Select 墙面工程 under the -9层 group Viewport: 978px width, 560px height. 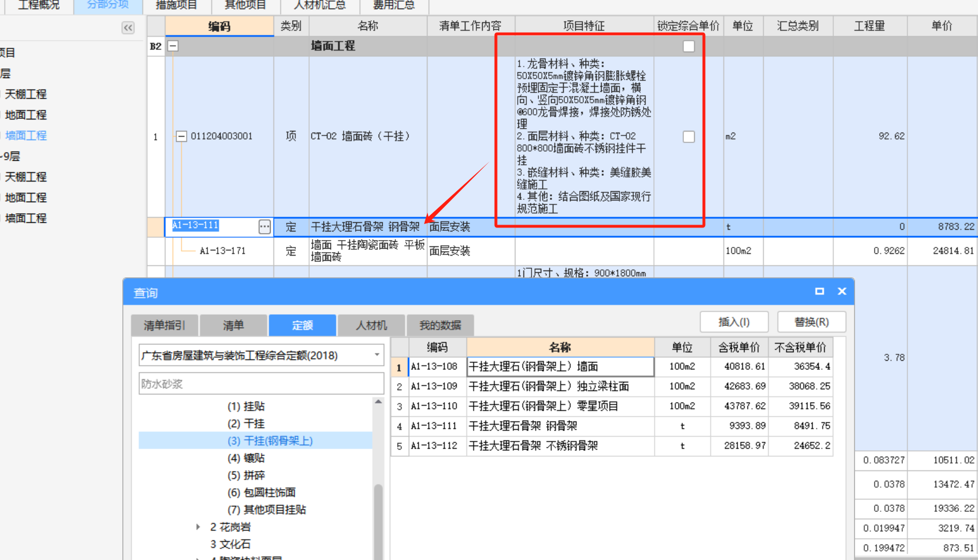click(x=26, y=218)
